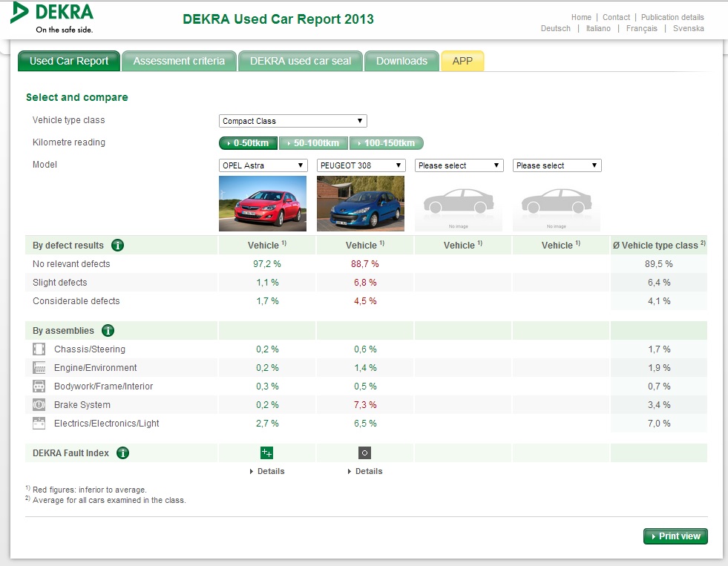Click info icon beside By assemblies
Image resolution: width=728 pixels, height=566 pixels.
coord(108,331)
